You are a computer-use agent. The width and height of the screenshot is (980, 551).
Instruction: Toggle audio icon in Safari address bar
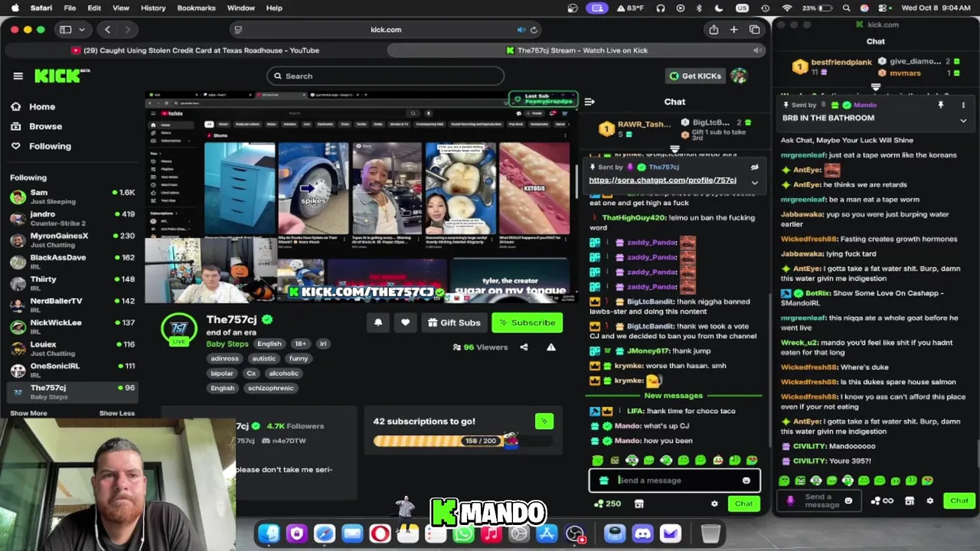(x=521, y=30)
